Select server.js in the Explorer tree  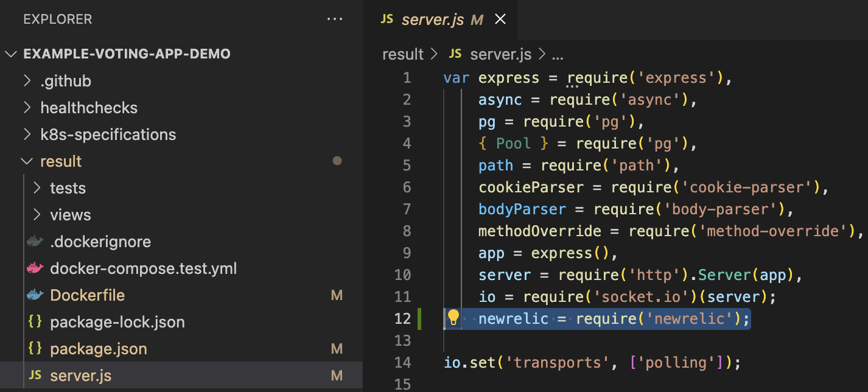tap(181, 376)
